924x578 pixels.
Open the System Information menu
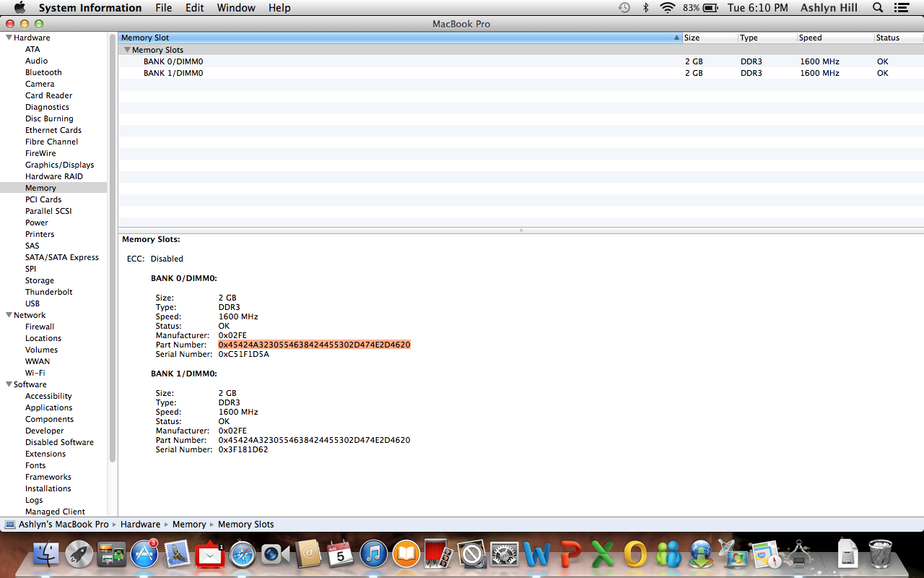click(90, 8)
